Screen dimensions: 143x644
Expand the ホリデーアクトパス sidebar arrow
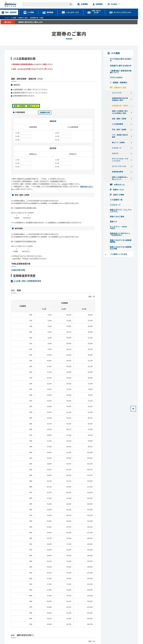coord(131,166)
